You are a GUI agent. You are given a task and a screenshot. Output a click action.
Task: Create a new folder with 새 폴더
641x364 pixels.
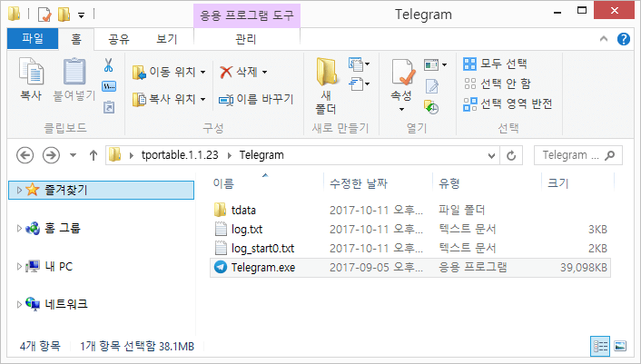pos(326,85)
